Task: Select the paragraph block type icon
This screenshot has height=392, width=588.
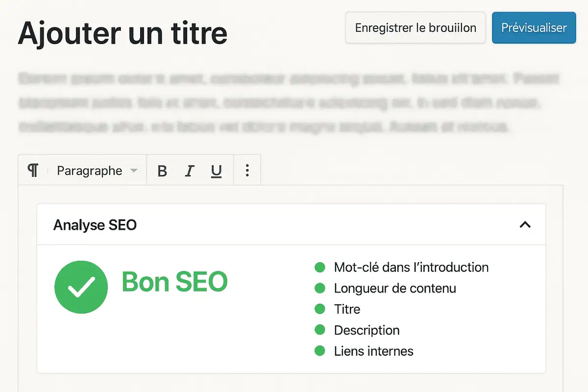Action: coord(33,170)
